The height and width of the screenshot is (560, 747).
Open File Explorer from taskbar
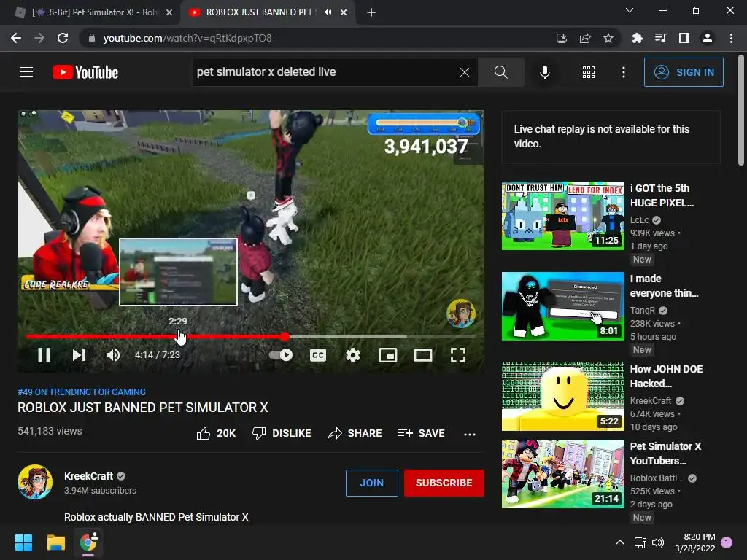click(x=55, y=542)
